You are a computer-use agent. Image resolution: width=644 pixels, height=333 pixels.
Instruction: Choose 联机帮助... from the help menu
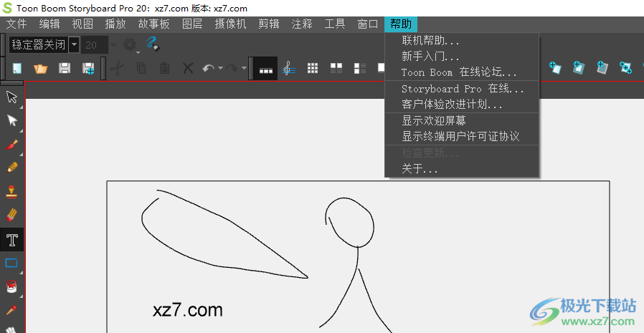click(x=462, y=41)
